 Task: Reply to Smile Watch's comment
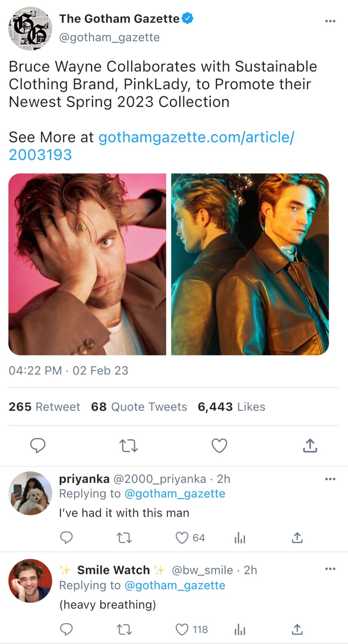[x=66, y=629]
